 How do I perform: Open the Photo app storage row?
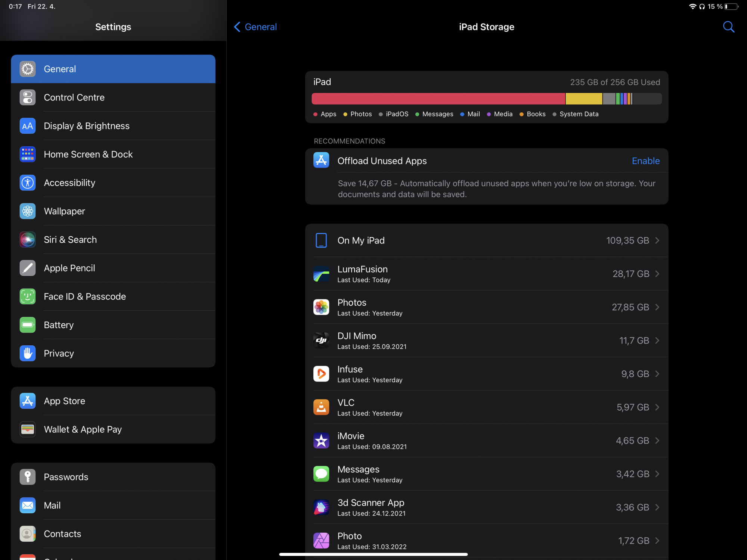pos(486,541)
